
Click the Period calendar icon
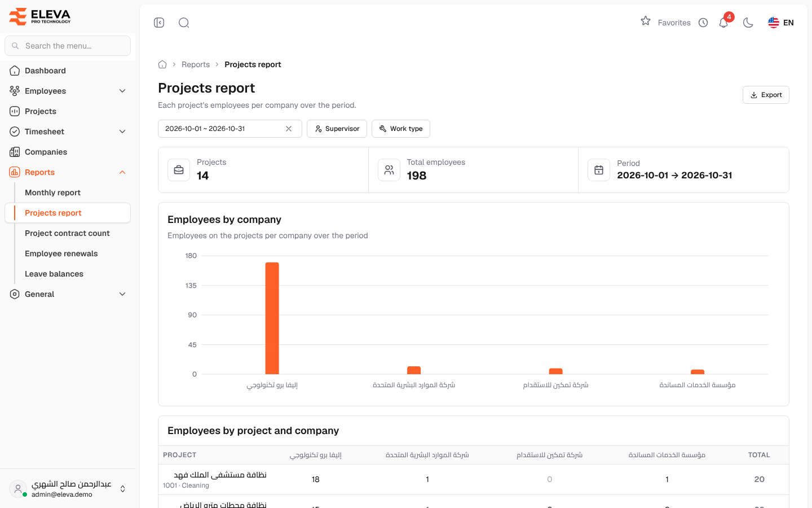[x=599, y=170]
